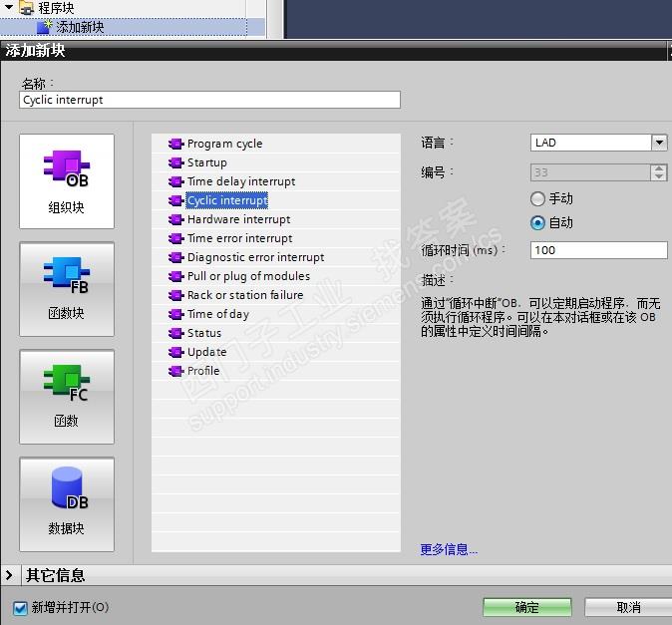Choose Startup from the OB list
The height and width of the screenshot is (625, 672).
[x=207, y=162]
